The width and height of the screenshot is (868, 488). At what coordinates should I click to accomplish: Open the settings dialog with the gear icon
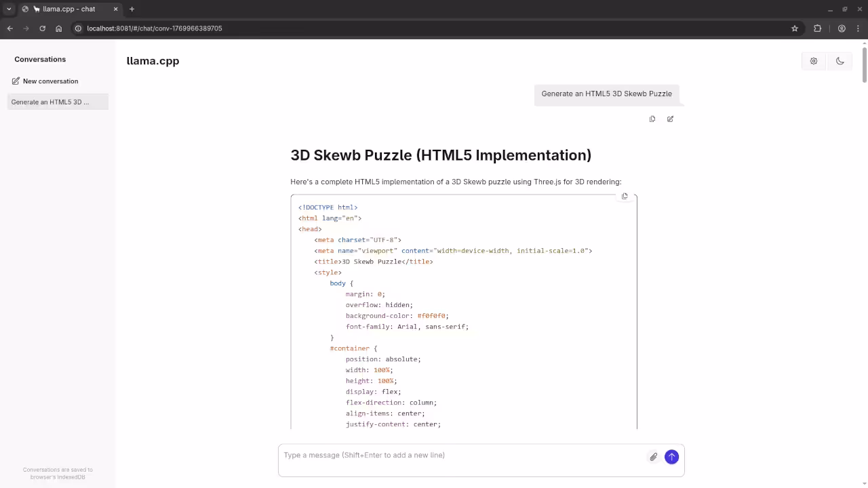tap(813, 61)
